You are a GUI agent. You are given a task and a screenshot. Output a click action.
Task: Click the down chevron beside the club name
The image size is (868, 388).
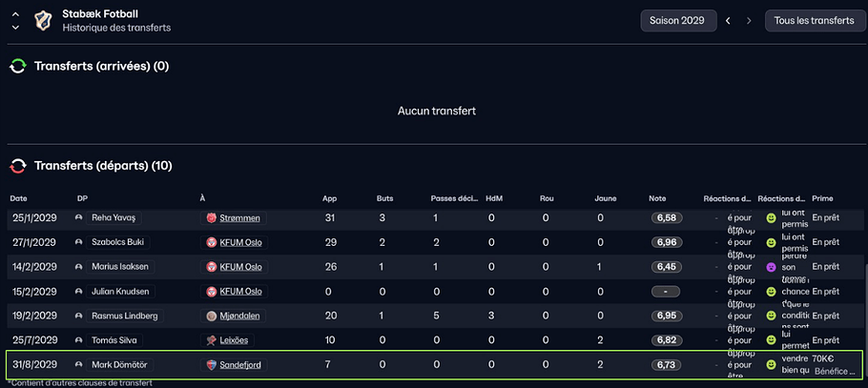pos(14,28)
